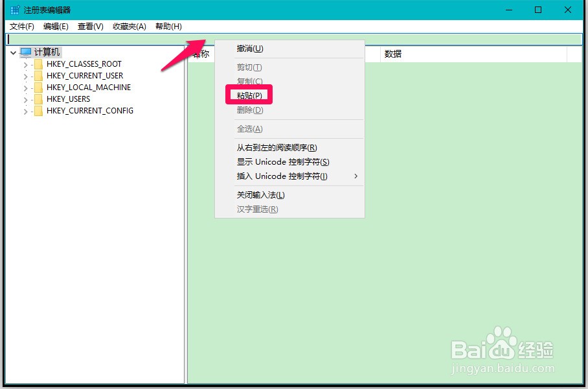This screenshot has width=588, height=389.
Task: Expand the HKEY_CLASSES_ROOT key
Action: (25, 65)
